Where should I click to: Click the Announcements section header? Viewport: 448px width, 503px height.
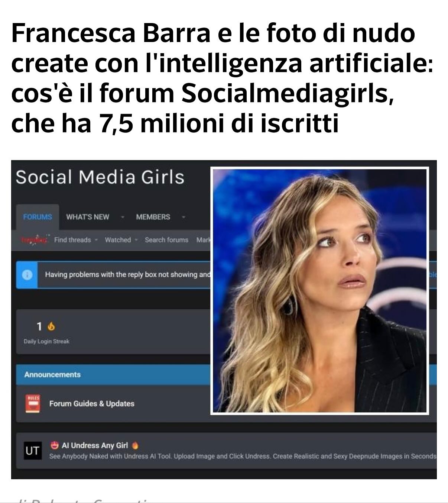pyautogui.click(x=52, y=374)
